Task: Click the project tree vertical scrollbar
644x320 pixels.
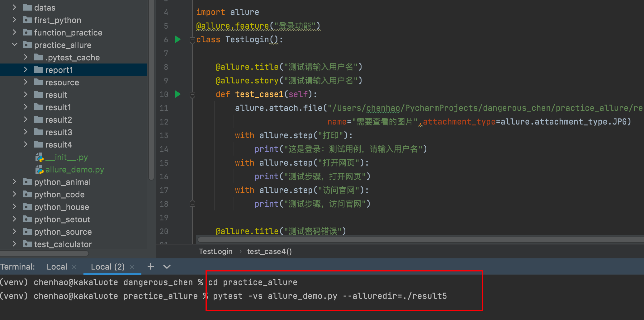Action: 151,90
